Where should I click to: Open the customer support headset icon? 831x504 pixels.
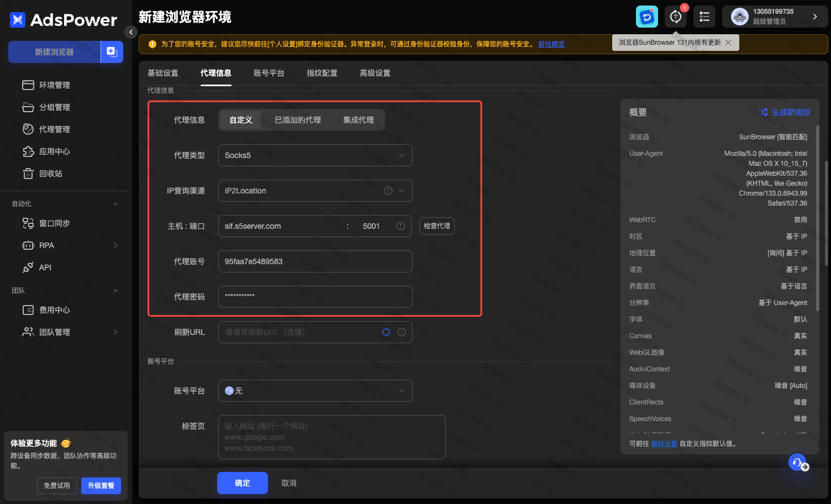click(x=797, y=462)
